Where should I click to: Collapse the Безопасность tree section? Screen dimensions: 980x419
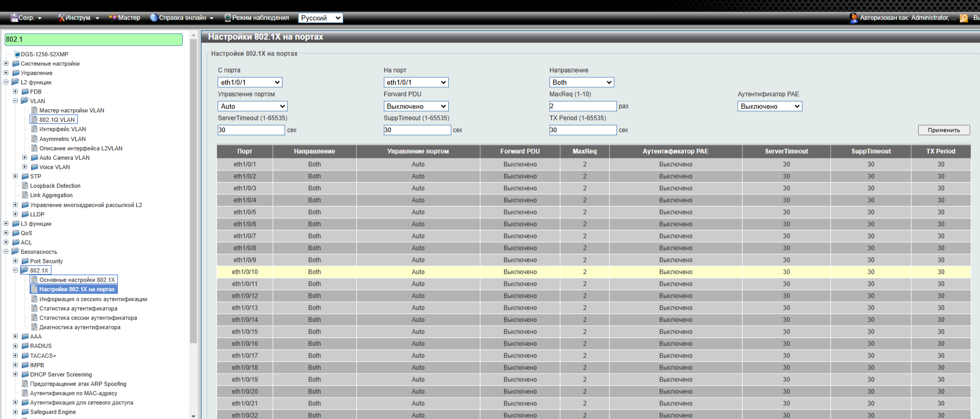coord(6,252)
